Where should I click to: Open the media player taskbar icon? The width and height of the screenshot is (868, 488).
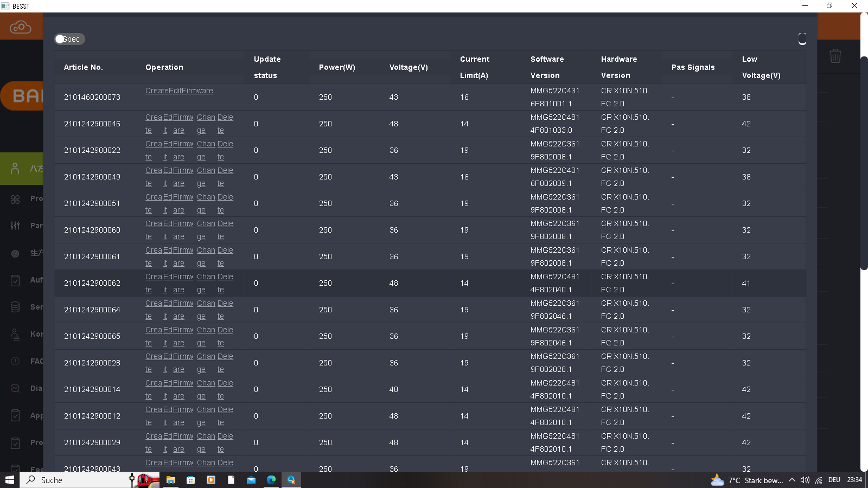point(211,480)
